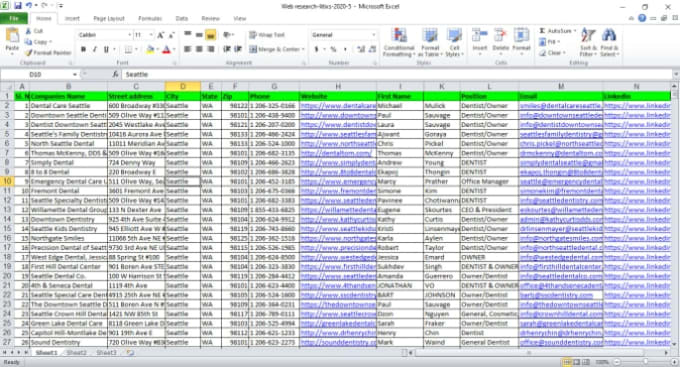Click the Dental Care Seattle website link

pos(338,106)
